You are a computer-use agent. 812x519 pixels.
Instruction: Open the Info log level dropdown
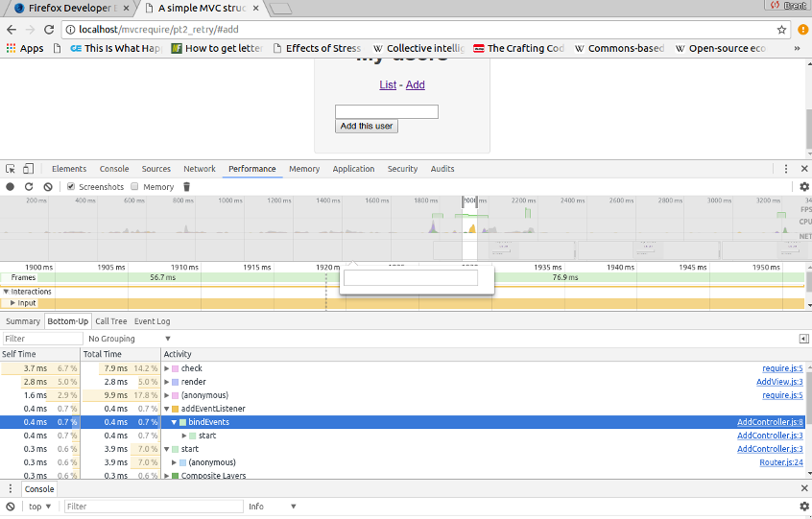click(x=273, y=507)
